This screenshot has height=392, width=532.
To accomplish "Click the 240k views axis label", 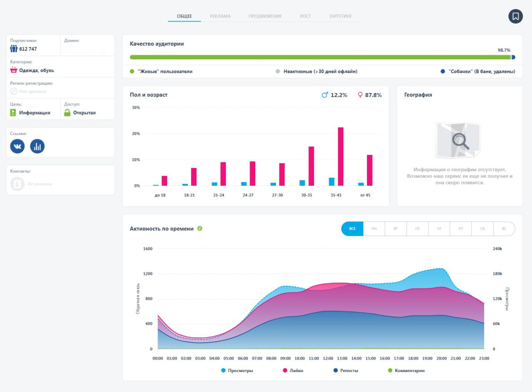I will 498,249.
